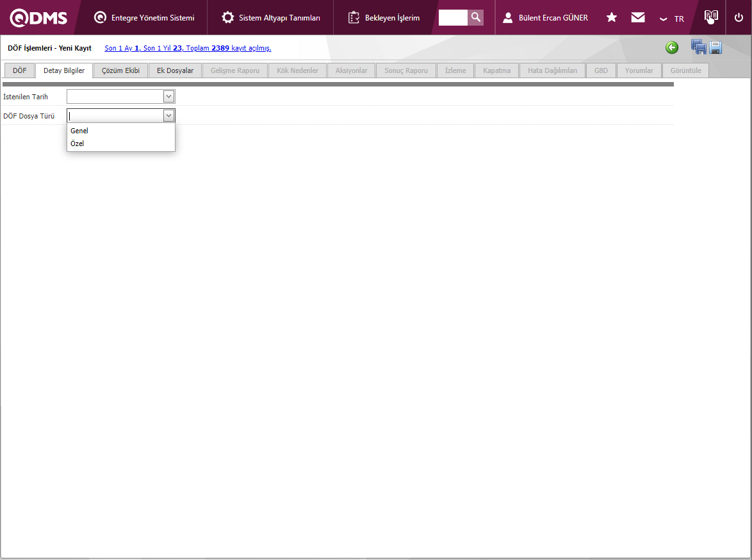
Task: Open the Çözüm Ekibi tab
Action: [x=120, y=70]
